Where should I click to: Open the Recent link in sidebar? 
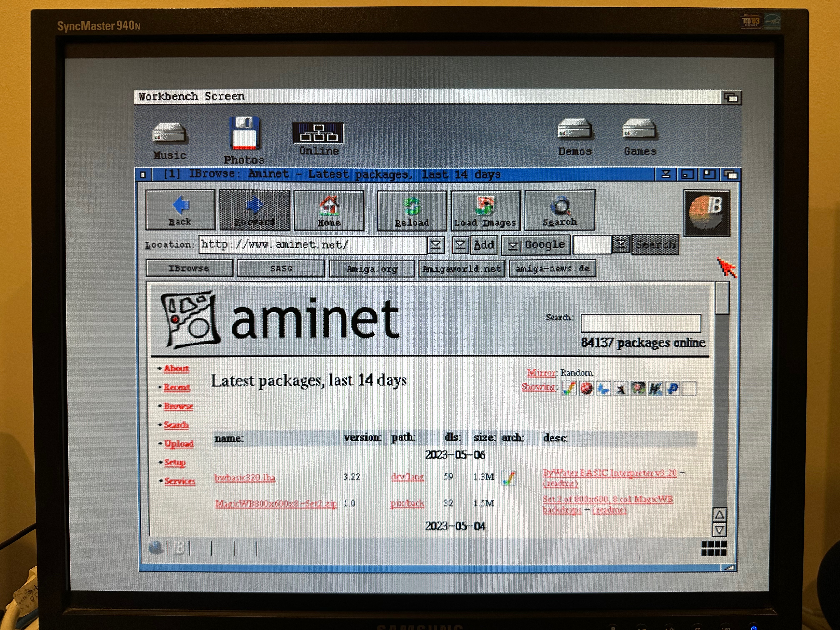pos(177,387)
